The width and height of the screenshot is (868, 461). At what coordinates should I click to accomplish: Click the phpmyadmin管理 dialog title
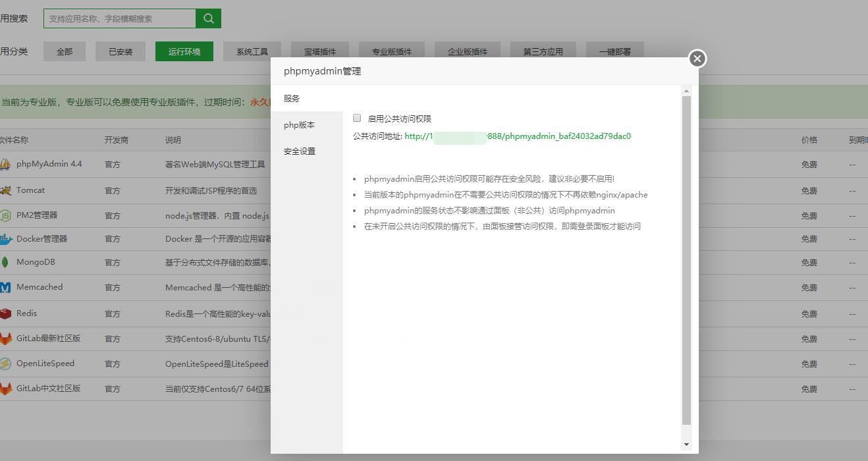pos(323,71)
